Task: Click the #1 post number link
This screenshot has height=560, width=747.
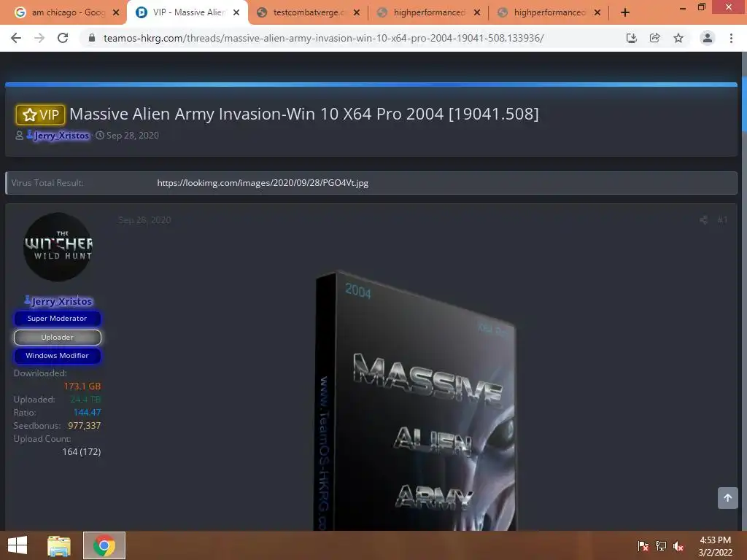Action: click(722, 219)
